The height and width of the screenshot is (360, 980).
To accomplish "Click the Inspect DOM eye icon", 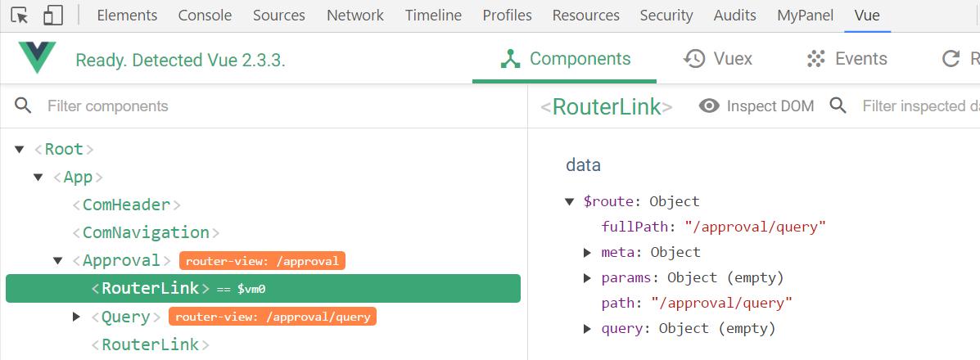I will click(709, 106).
